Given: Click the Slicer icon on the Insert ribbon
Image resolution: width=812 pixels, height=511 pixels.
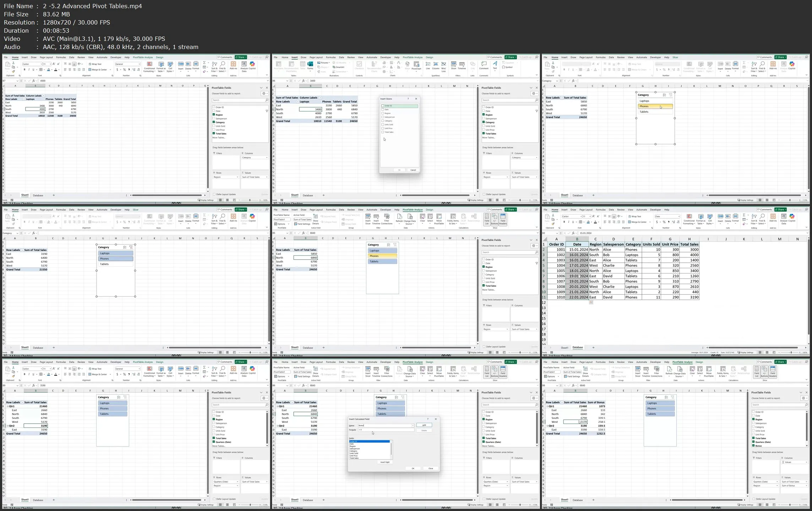Looking at the screenshot, I should tap(453, 65).
